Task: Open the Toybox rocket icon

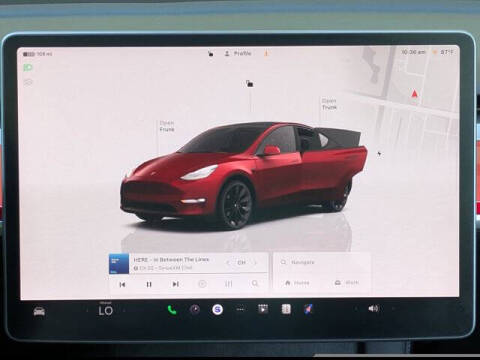Action: [309, 309]
